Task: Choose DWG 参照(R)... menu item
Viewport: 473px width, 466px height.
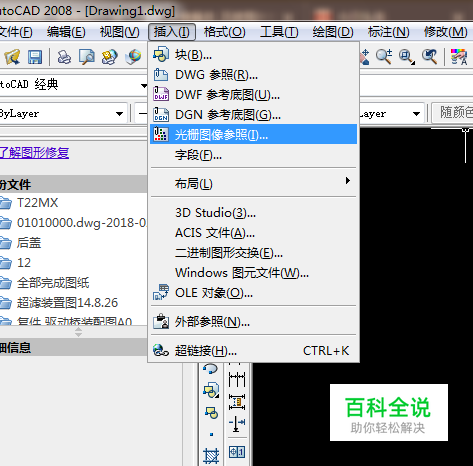Action: coord(253,75)
